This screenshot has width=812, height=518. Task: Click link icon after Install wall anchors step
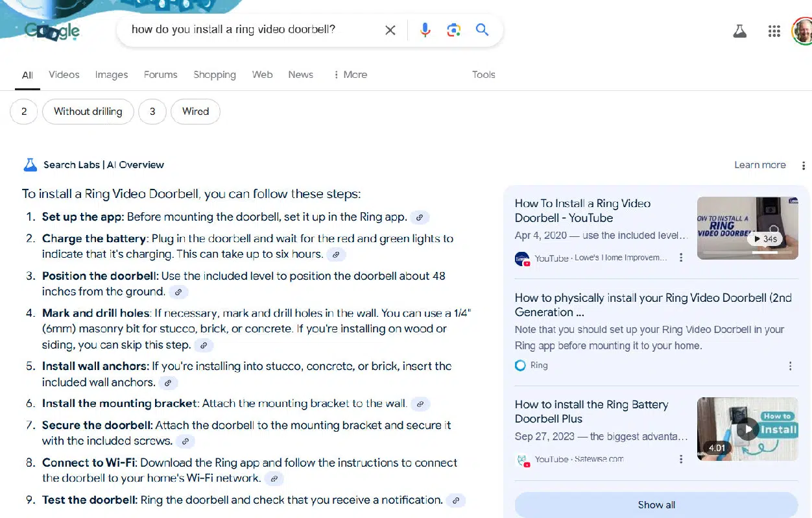pos(168,383)
